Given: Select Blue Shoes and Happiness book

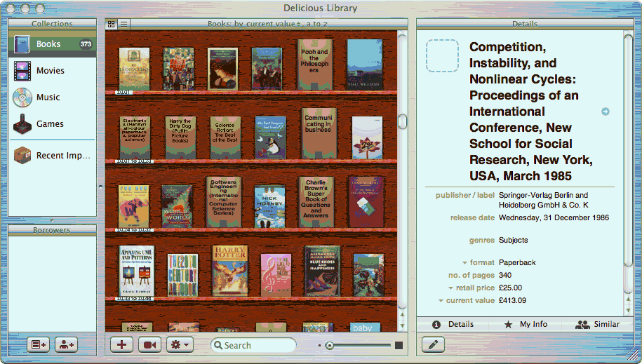Looking at the screenshot, I should pyautogui.click(x=322, y=271).
